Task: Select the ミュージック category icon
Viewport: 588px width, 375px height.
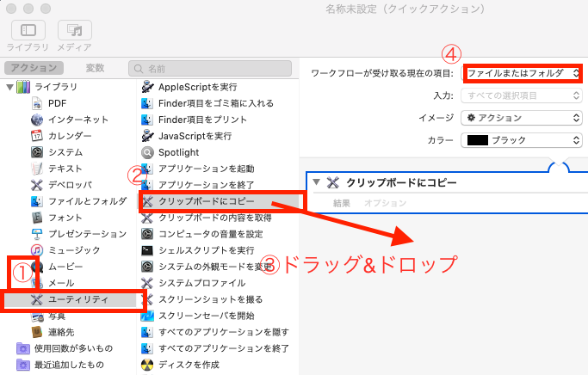Action: 37,250
